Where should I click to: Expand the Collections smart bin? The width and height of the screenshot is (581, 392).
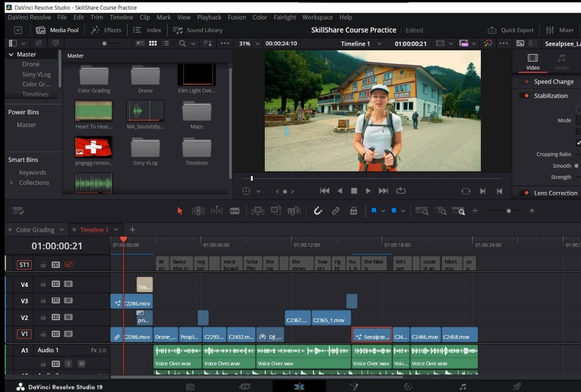(11, 183)
